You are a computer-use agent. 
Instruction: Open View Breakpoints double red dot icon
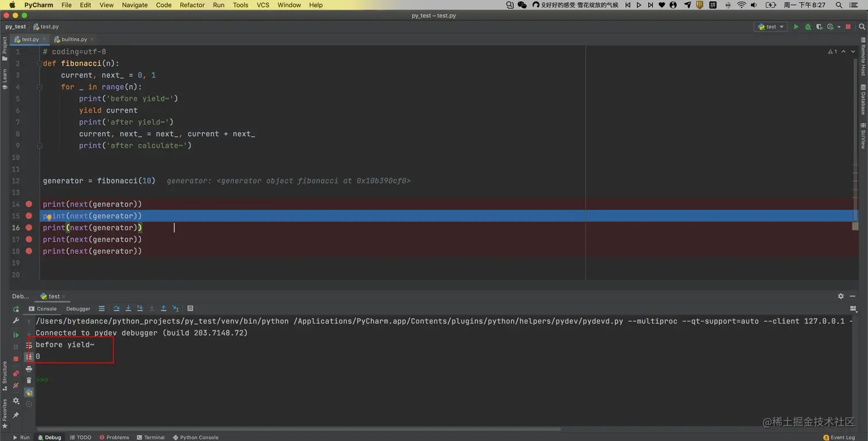point(15,373)
